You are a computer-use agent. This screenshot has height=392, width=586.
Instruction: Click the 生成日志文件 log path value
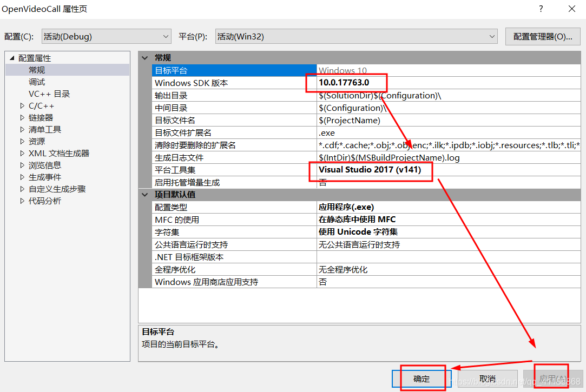[449, 157]
